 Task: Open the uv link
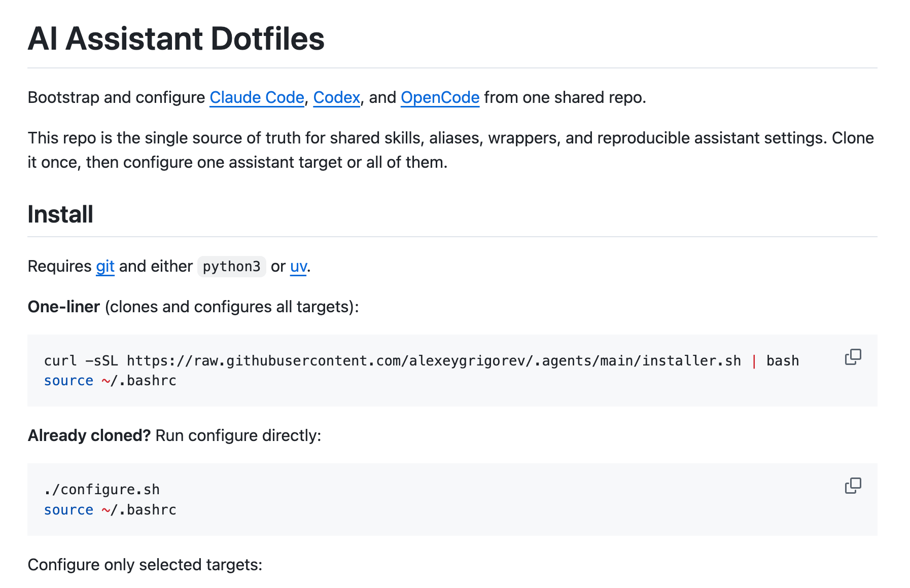coord(298,266)
